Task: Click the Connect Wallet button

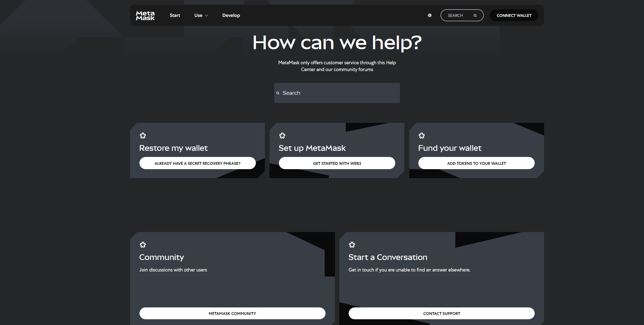Action: pos(514,15)
